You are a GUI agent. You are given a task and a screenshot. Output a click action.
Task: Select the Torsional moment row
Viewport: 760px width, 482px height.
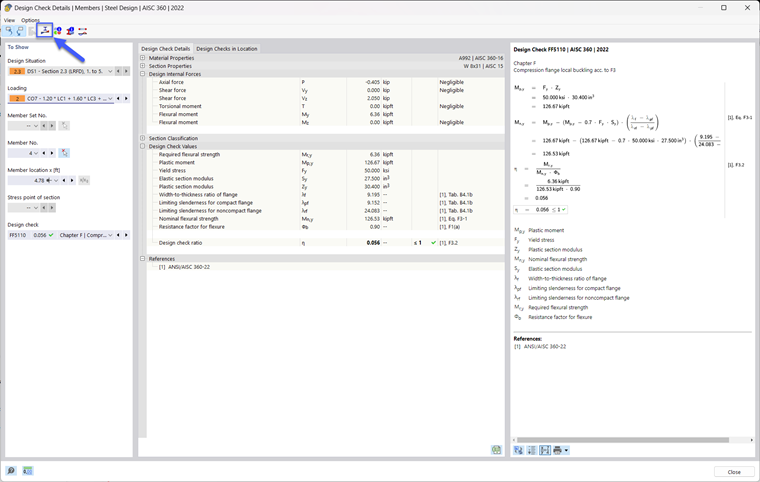pyautogui.click(x=326, y=106)
